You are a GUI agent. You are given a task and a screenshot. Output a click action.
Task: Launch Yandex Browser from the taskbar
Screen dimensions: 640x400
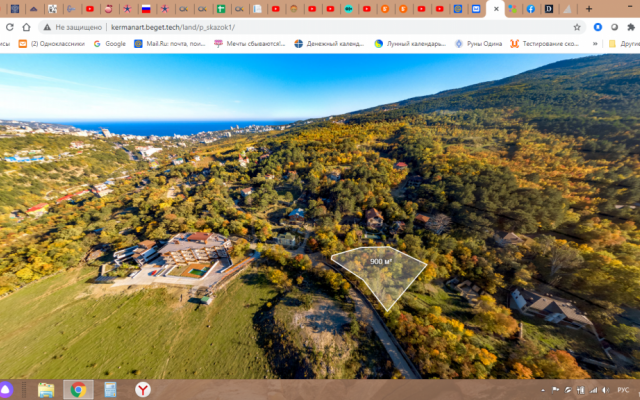(x=143, y=390)
